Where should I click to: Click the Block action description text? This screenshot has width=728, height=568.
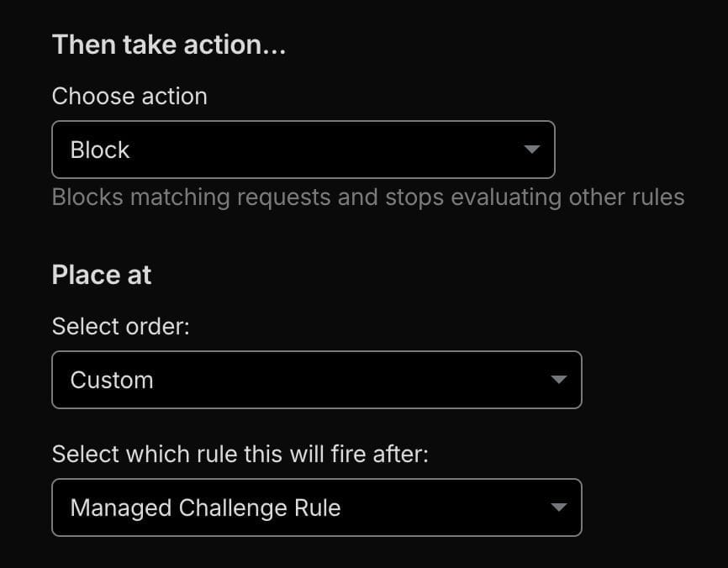[367, 197]
